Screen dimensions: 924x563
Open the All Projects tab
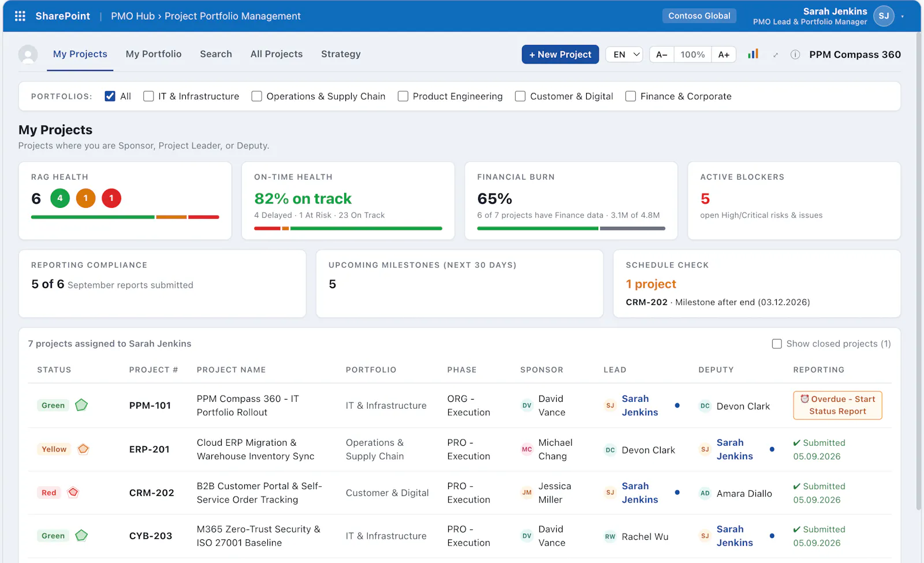(x=277, y=54)
